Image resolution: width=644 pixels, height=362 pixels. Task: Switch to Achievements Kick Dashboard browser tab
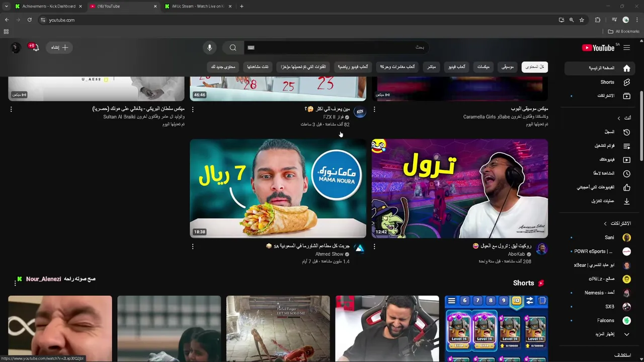pyautogui.click(x=49, y=6)
